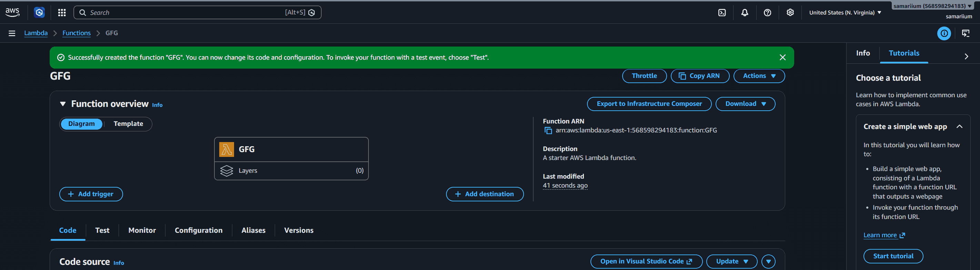Click the success checkmark icon in banner
Screen dimensions: 980x270
tap(60, 58)
